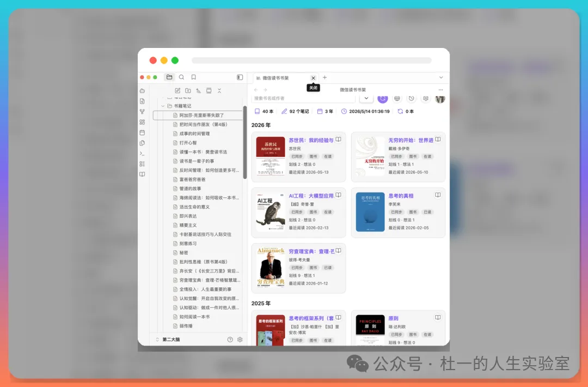Open help icon beside vault name
This screenshot has height=387, width=588.
pos(230,340)
